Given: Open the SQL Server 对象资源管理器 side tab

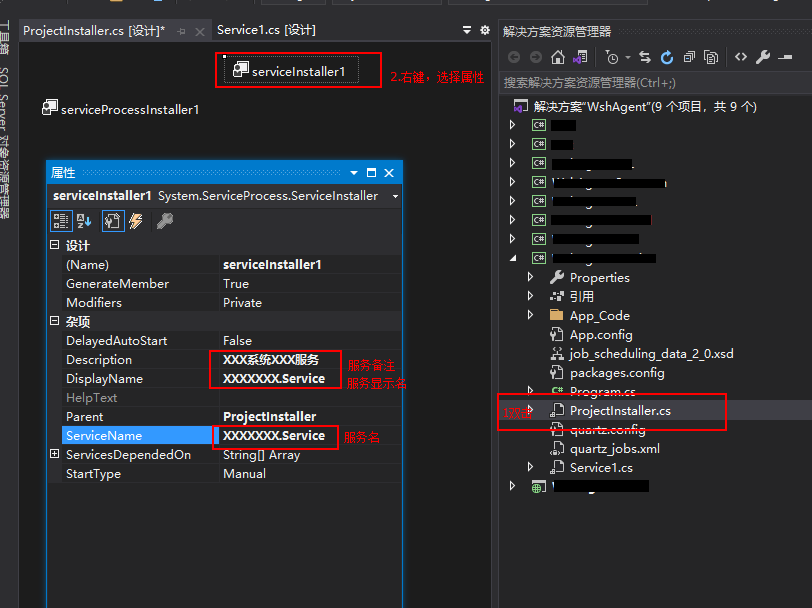Looking at the screenshot, I should pyautogui.click(x=5, y=143).
